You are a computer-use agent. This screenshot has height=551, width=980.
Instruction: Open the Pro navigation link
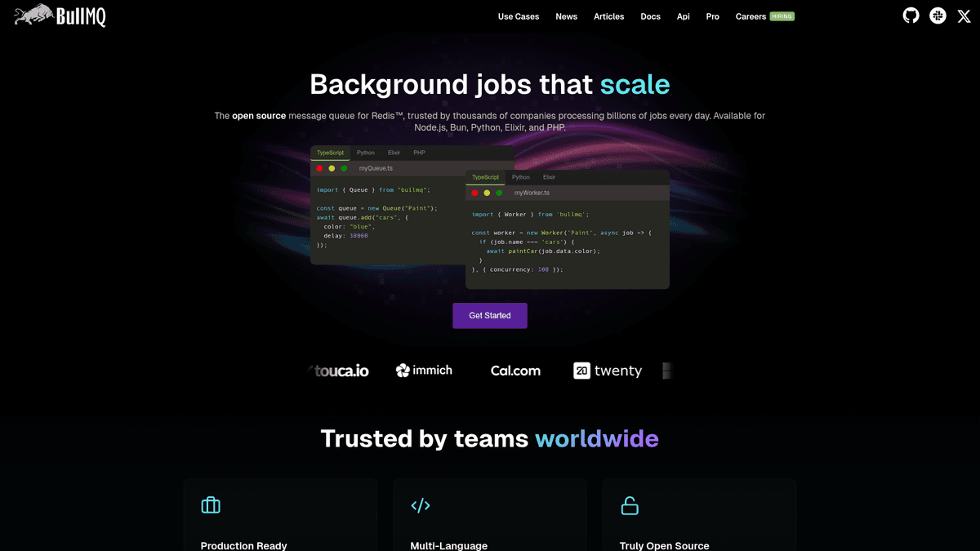[712, 16]
